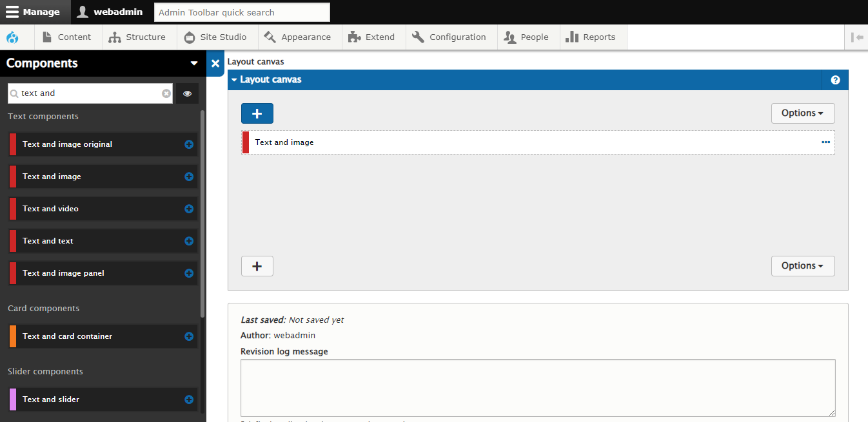Open ellipsis menu of Text and image
868x422 pixels.
click(826, 142)
